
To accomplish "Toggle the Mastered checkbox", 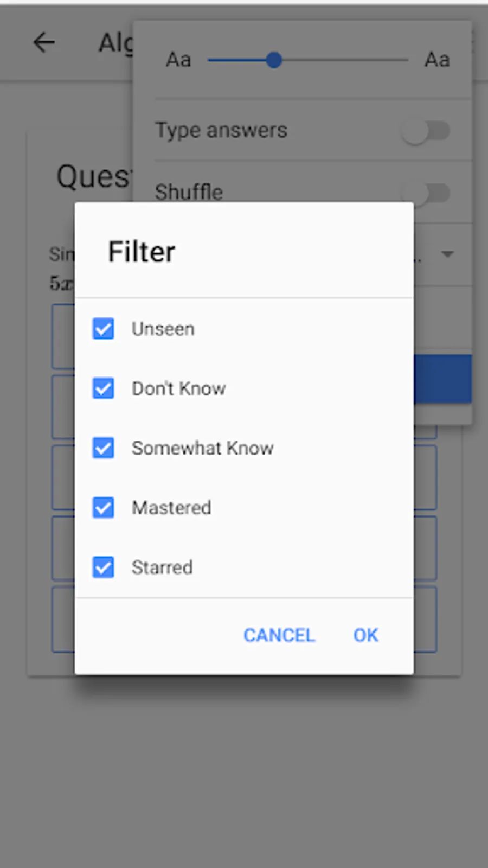I will (103, 508).
